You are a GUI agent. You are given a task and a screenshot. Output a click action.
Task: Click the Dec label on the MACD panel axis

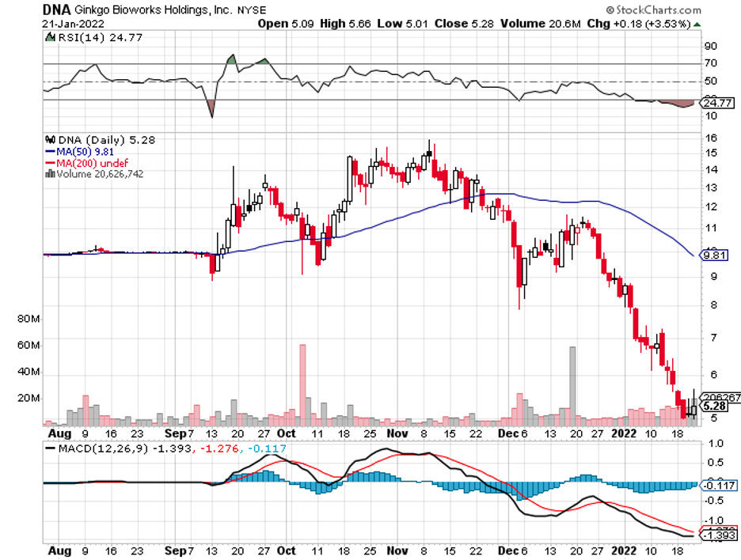pos(508,551)
